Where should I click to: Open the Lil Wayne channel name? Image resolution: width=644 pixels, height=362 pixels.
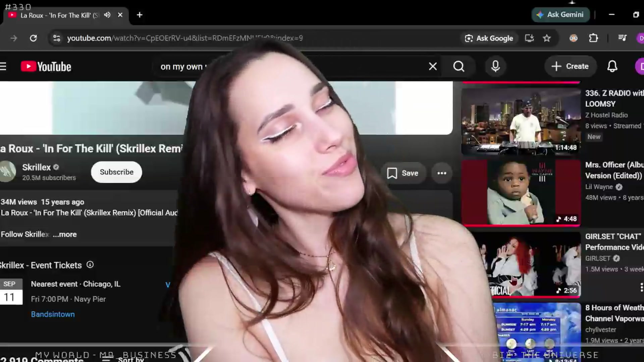tap(599, 187)
